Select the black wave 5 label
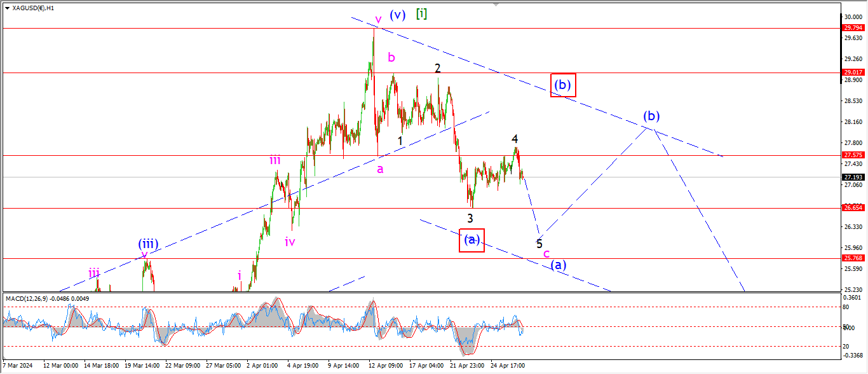Screen dimensions: 868x374 tap(539, 243)
